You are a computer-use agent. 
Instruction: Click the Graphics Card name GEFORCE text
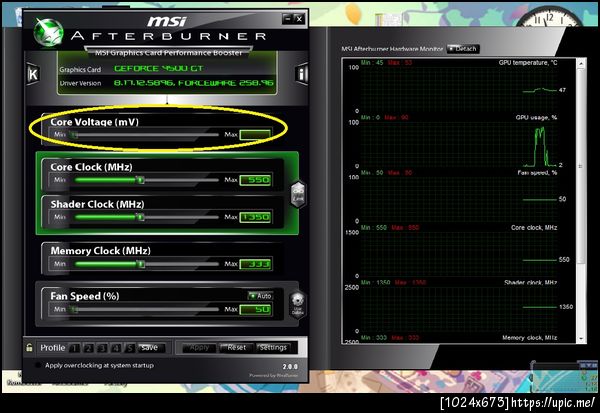pyautogui.click(x=158, y=69)
